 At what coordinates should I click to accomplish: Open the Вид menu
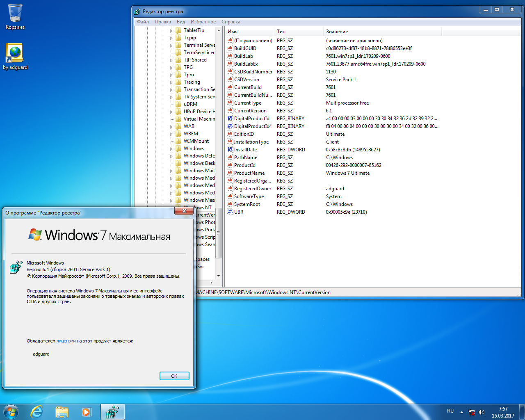coord(181,22)
